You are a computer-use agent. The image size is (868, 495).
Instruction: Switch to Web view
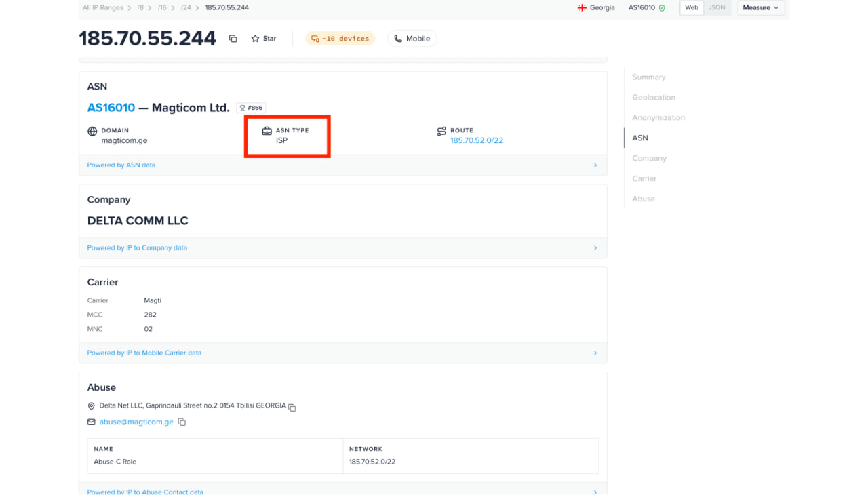(692, 8)
